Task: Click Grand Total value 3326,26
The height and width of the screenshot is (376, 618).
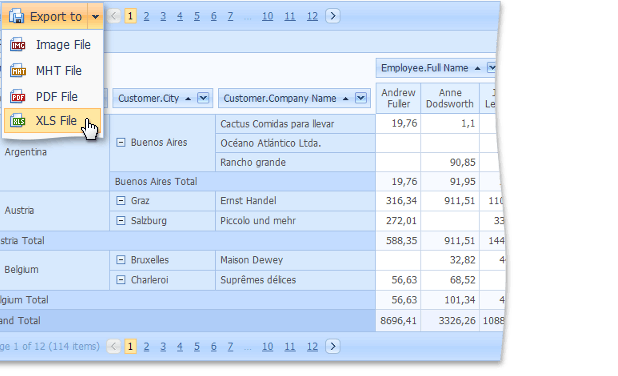Action: point(450,321)
